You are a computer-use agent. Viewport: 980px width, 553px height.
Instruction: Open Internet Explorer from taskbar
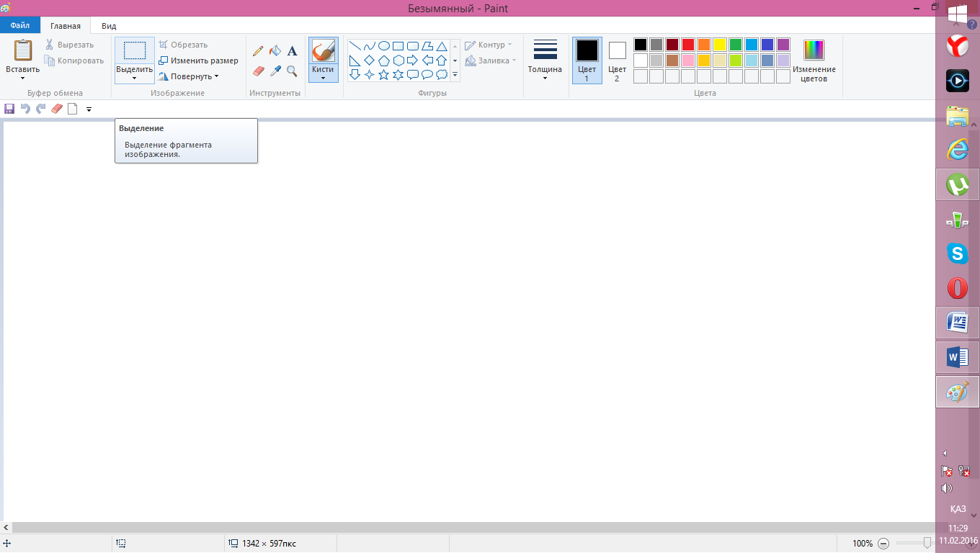point(957,150)
